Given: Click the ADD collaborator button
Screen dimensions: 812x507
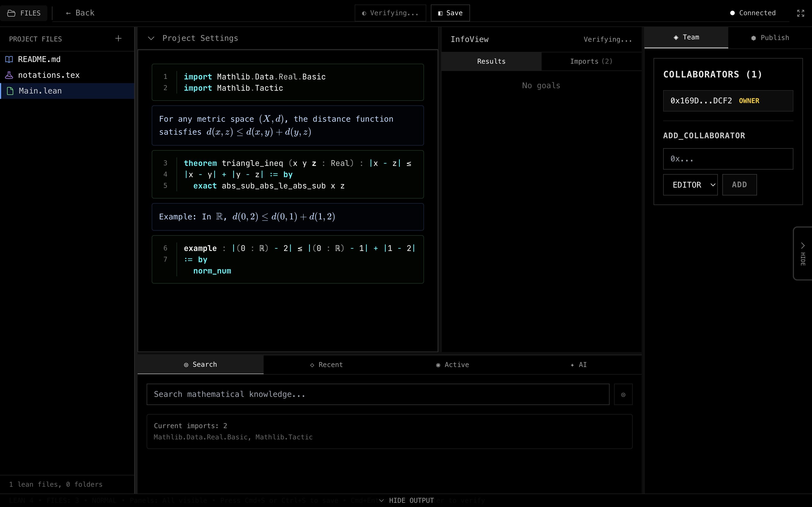Looking at the screenshot, I should (x=739, y=185).
